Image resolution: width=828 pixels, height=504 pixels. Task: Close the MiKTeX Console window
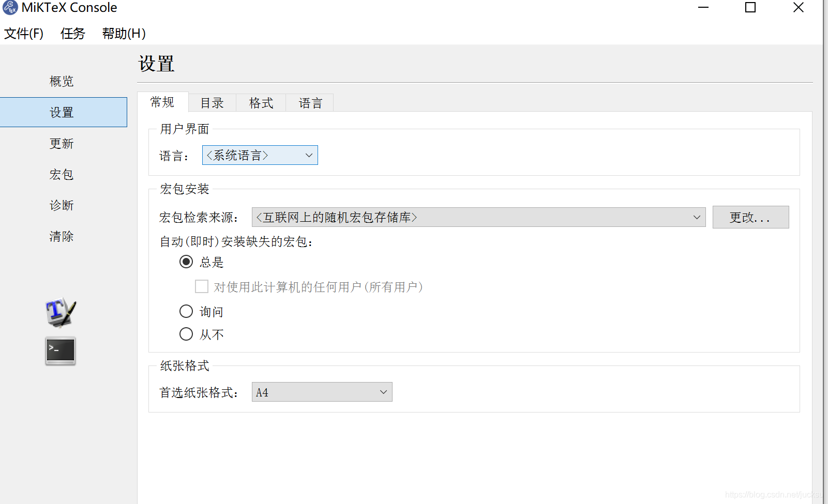click(x=799, y=7)
